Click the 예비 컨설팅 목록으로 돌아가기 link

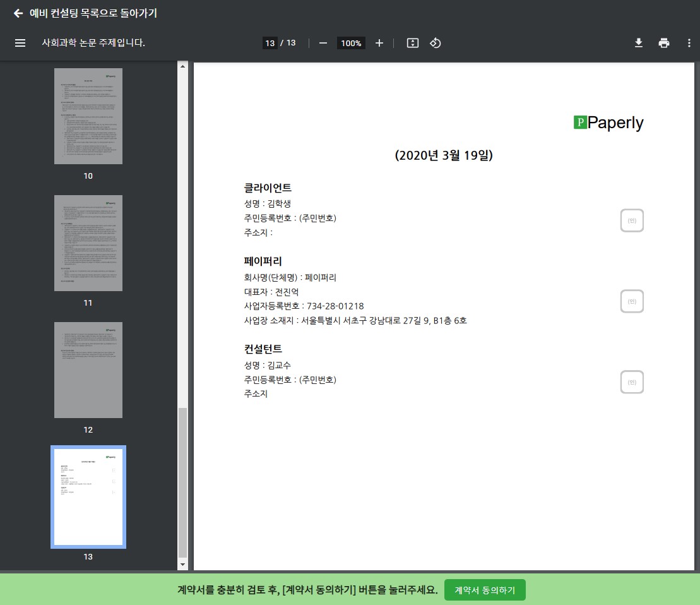pyautogui.click(x=93, y=13)
